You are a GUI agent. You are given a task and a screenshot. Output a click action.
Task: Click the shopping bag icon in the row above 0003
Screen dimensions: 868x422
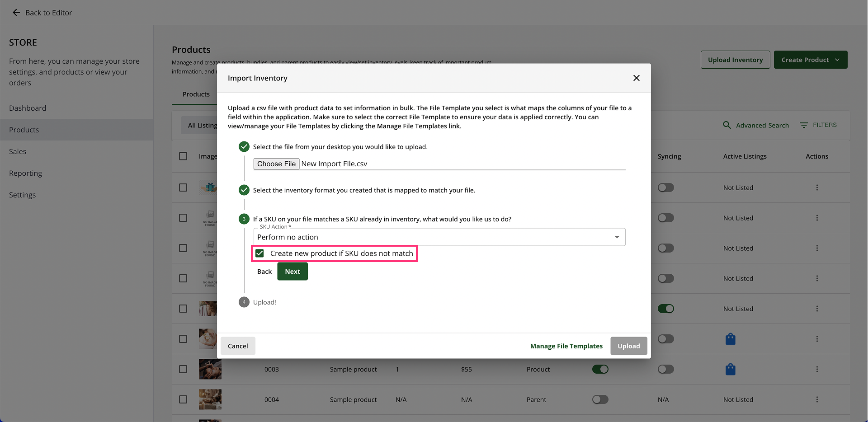(x=731, y=339)
